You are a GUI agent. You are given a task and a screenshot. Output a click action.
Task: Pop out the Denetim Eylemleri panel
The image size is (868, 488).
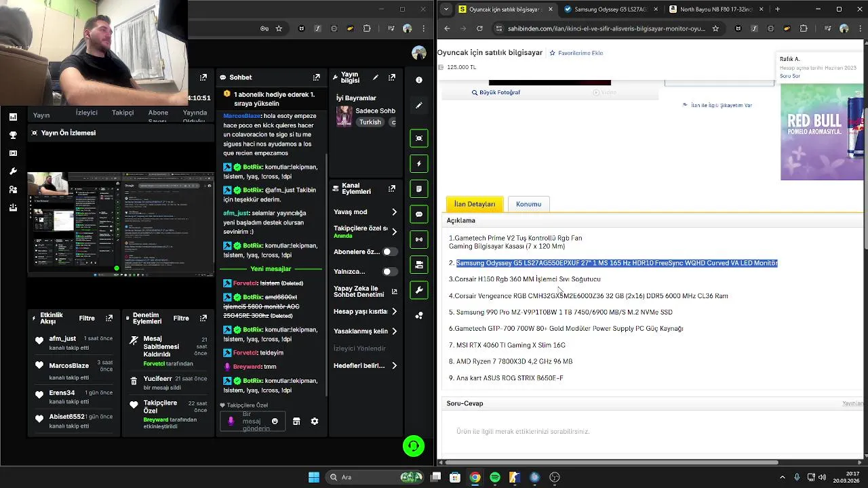click(x=203, y=318)
